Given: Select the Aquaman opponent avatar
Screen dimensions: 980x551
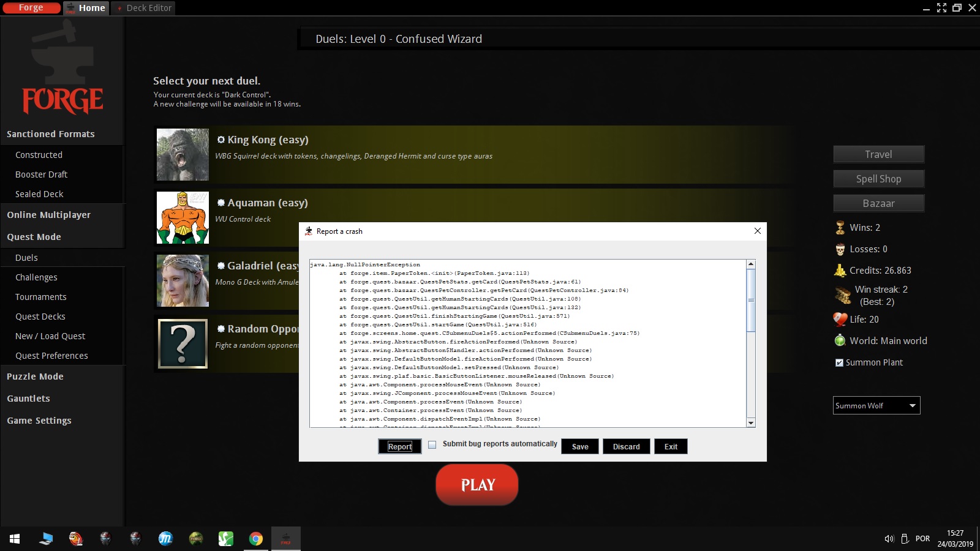Looking at the screenshot, I should 183,217.
